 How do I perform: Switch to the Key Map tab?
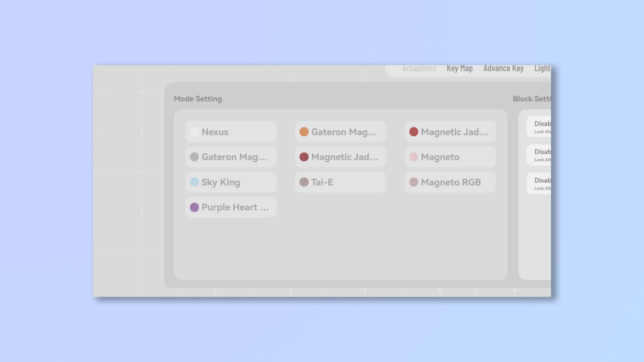[x=460, y=68]
